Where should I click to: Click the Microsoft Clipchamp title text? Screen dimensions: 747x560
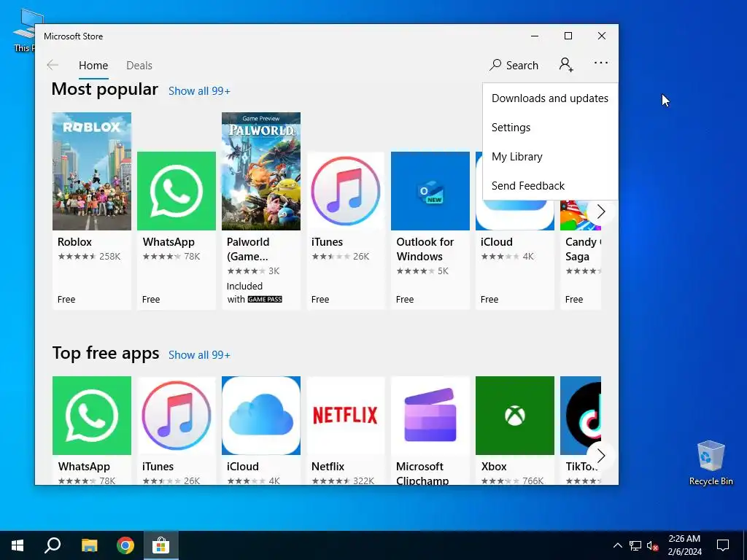(422, 472)
